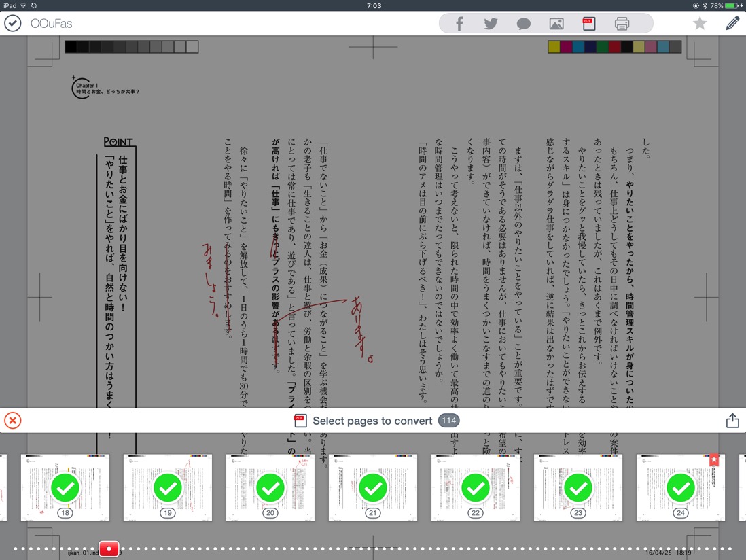Screen dimensions: 746x560
Task: Deselect page 20 checkmark
Action: 270,488
